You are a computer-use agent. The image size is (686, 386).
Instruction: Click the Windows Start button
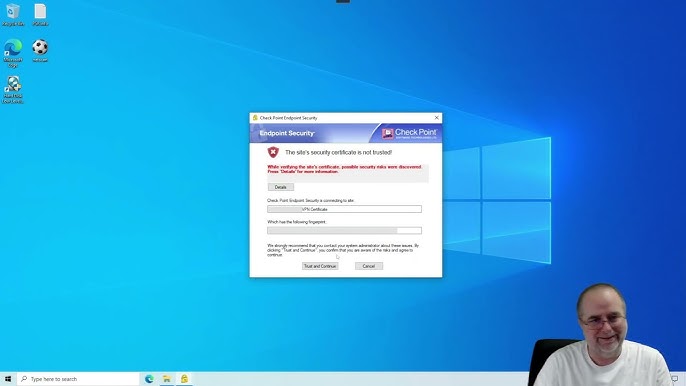[7, 379]
